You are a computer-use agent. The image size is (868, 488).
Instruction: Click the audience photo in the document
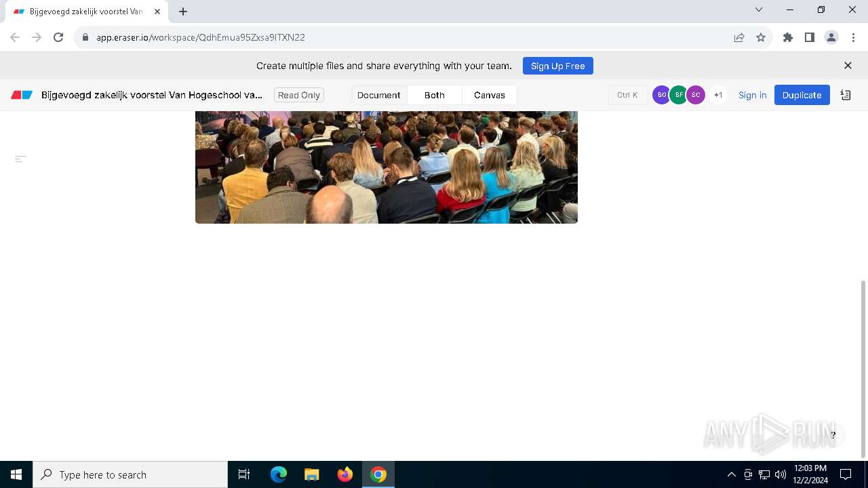point(387,167)
